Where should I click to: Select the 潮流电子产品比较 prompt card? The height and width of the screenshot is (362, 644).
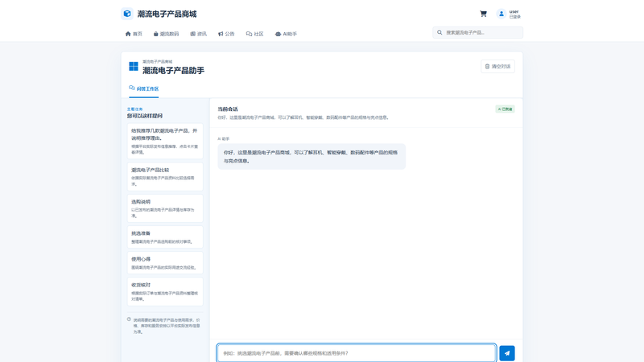click(x=165, y=176)
